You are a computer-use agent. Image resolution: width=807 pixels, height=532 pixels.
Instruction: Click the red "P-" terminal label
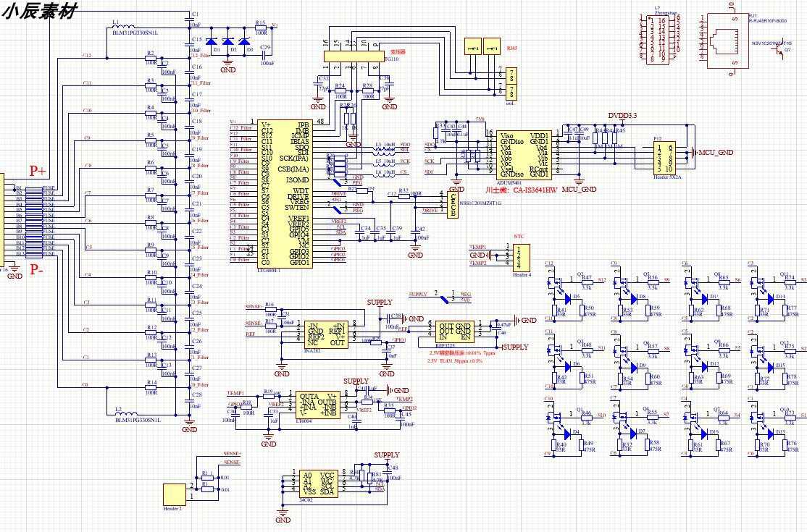[x=36, y=269]
